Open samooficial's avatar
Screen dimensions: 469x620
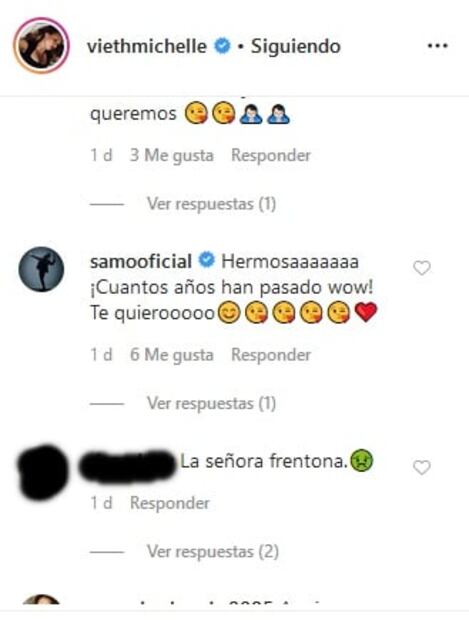[x=41, y=269]
